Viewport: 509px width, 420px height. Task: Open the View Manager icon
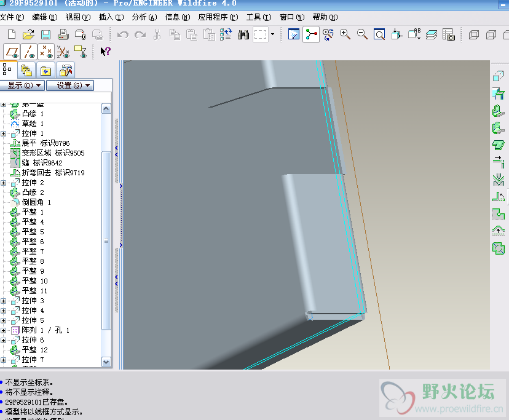click(x=449, y=34)
